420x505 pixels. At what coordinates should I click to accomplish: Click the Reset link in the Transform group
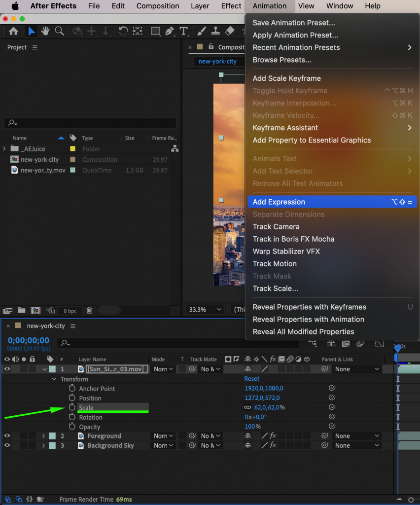point(251,378)
